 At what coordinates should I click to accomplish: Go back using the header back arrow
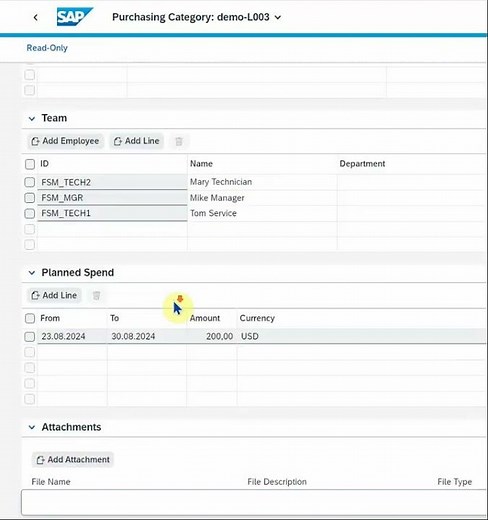[x=36, y=17]
